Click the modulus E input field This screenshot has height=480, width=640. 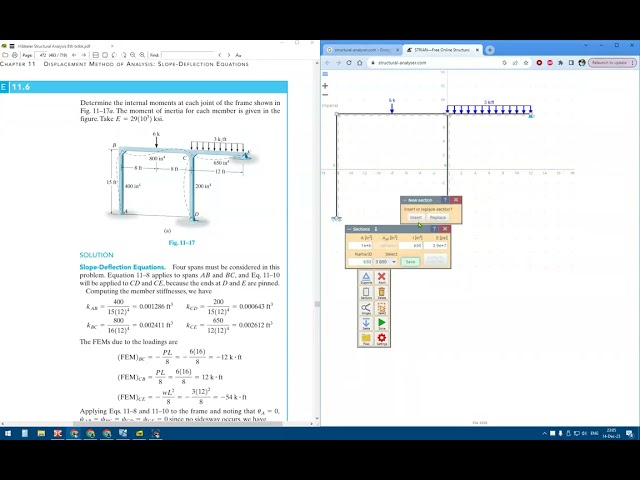coord(436,245)
